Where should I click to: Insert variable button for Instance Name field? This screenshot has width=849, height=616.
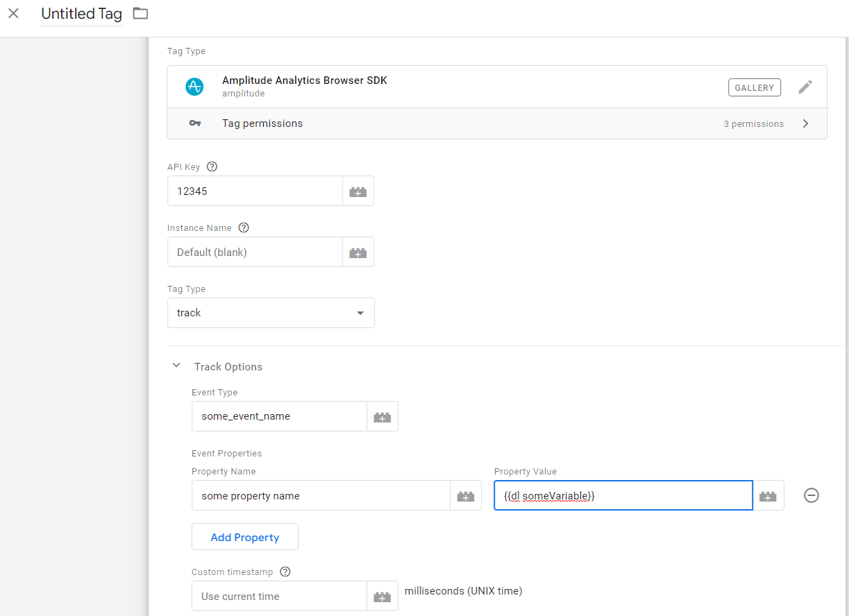click(358, 252)
